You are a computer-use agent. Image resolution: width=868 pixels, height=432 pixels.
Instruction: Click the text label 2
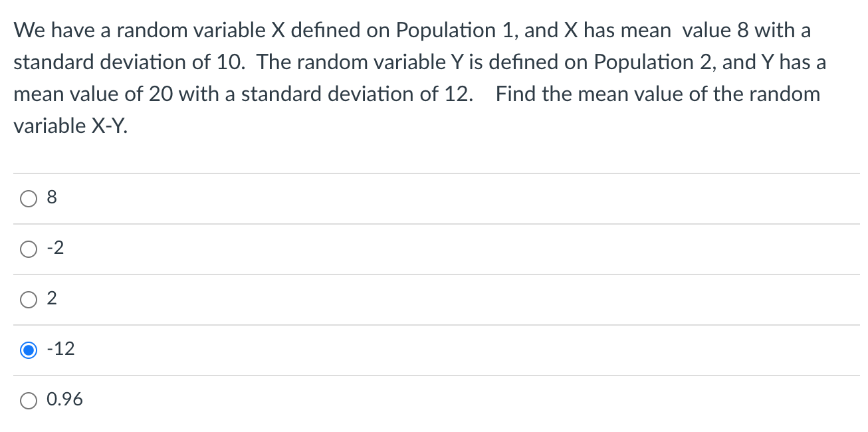(x=51, y=298)
